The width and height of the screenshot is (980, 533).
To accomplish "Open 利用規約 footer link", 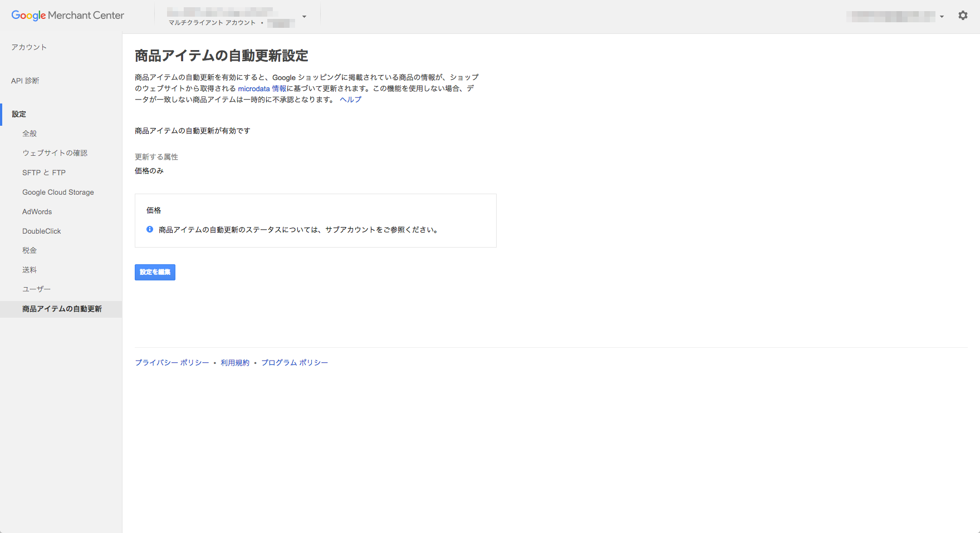I will (235, 363).
